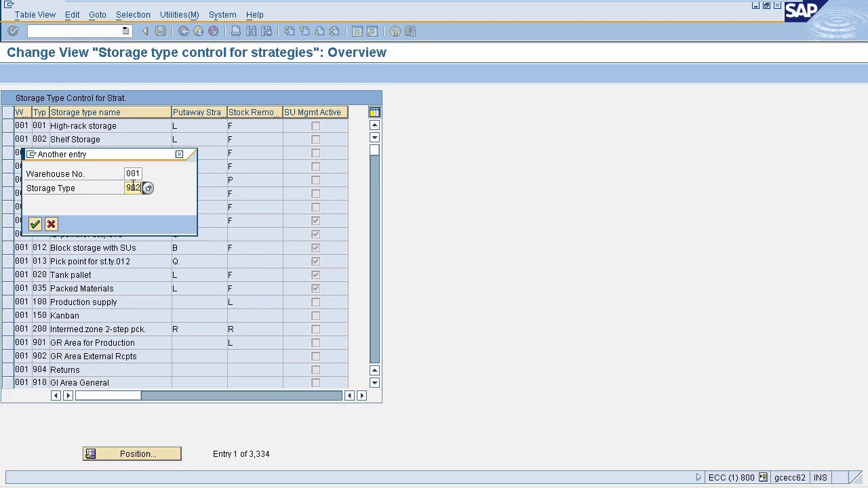The height and width of the screenshot is (488, 868).
Task: Click the green Enter checkmark in toolbar
Action: 13,31
